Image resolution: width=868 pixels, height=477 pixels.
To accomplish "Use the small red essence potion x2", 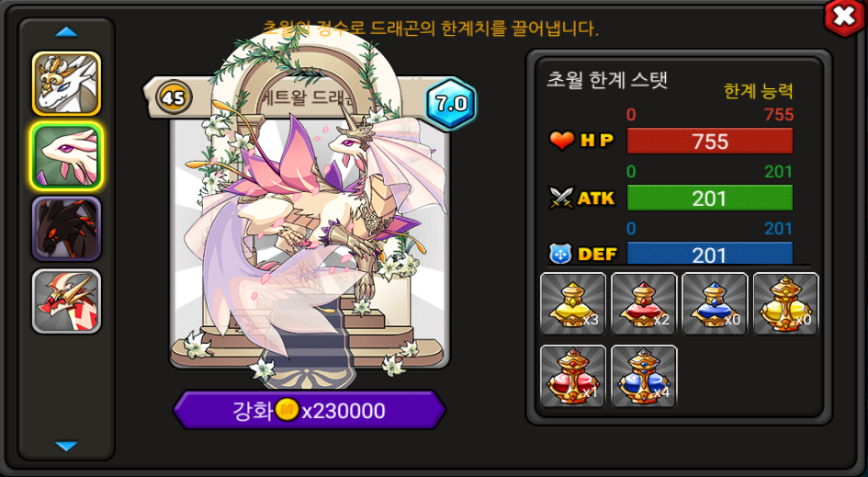I will [x=644, y=304].
